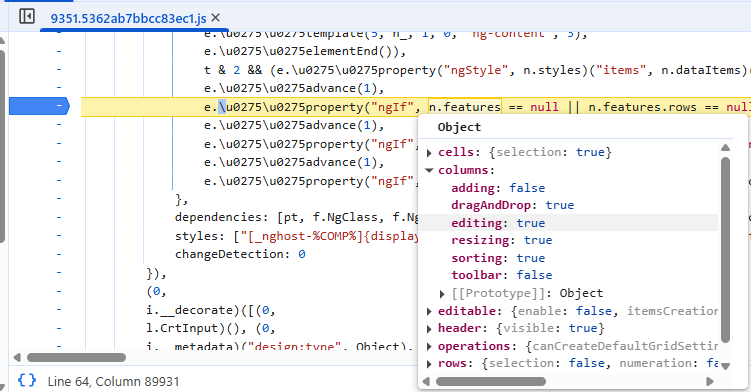751x392 pixels.
Task: Select the 'toolbar: false' property row
Action: [501, 275]
